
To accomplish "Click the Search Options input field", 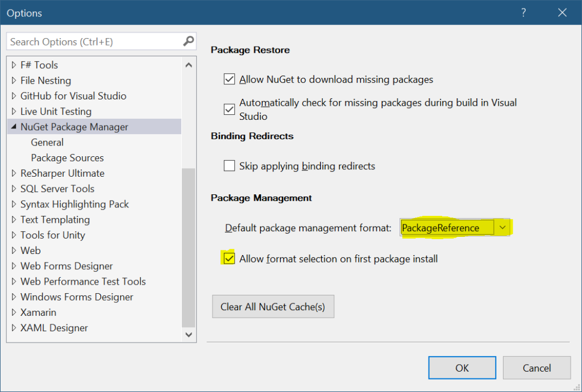I will pyautogui.click(x=94, y=41).
